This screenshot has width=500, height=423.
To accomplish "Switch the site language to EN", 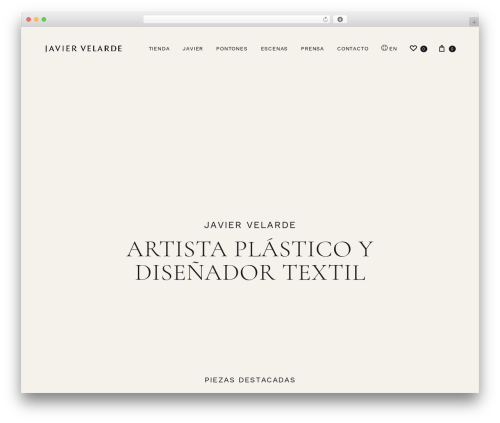I will (393, 49).
